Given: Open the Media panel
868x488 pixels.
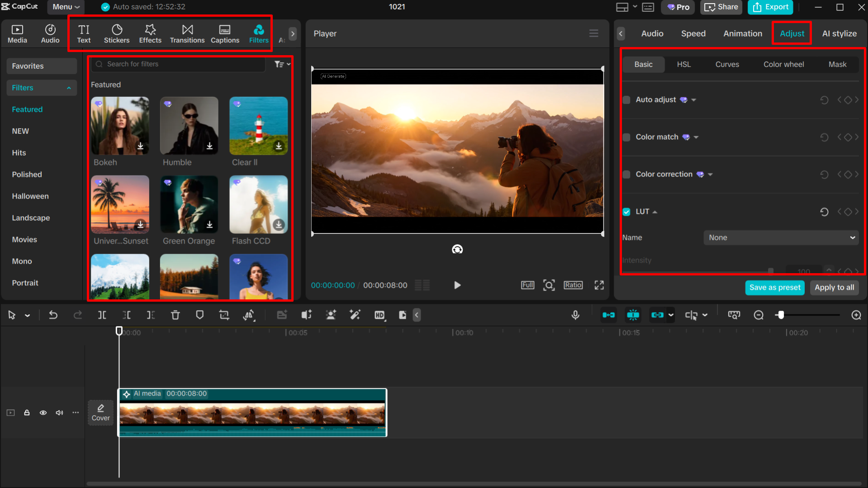Looking at the screenshot, I should tap(17, 33).
